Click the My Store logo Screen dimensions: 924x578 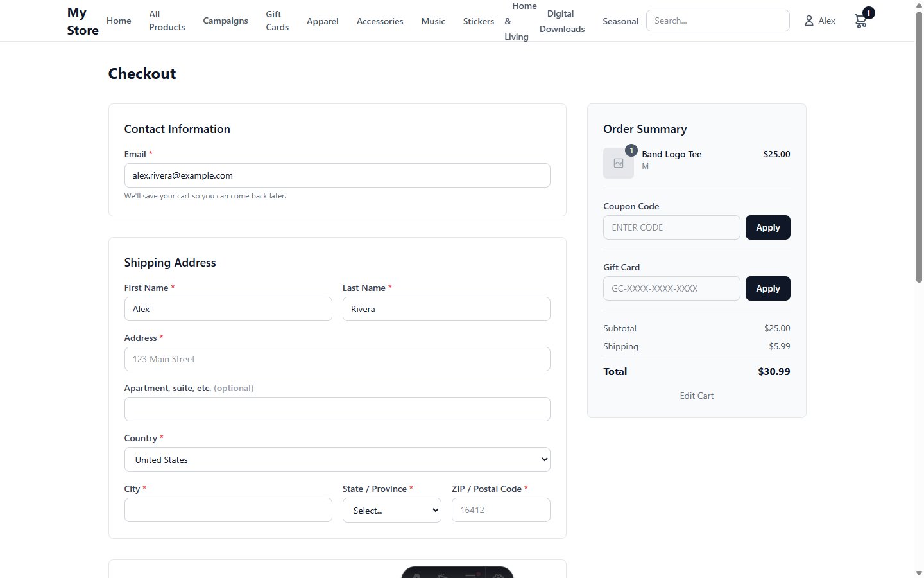tap(83, 21)
